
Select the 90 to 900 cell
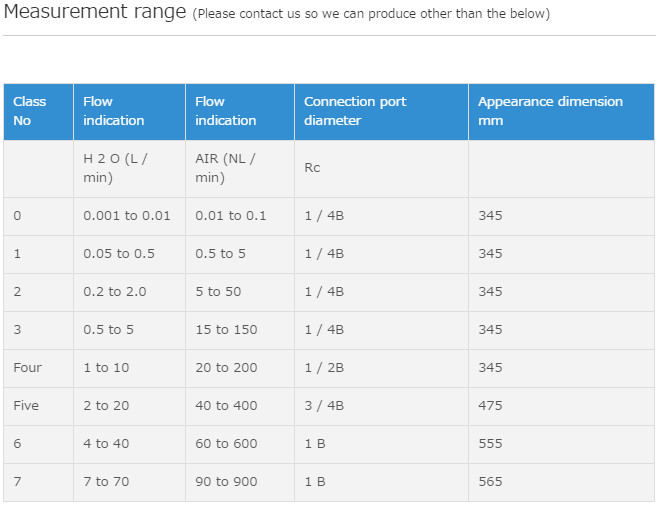(x=226, y=482)
